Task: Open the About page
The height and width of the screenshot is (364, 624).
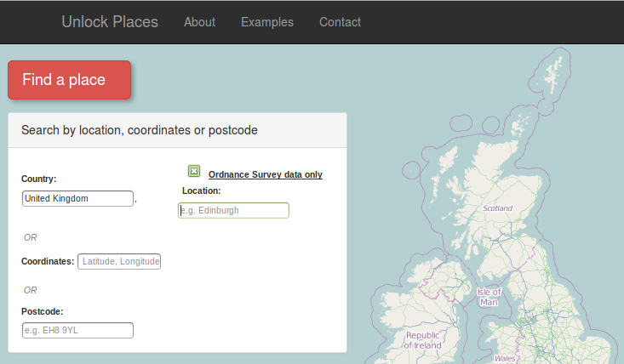Action: coord(199,22)
